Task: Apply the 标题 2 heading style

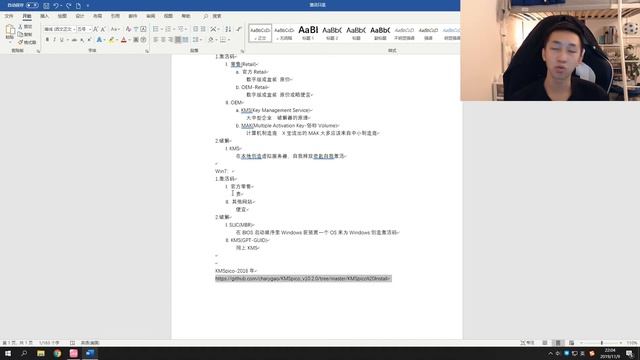Action: coord(332,33)
